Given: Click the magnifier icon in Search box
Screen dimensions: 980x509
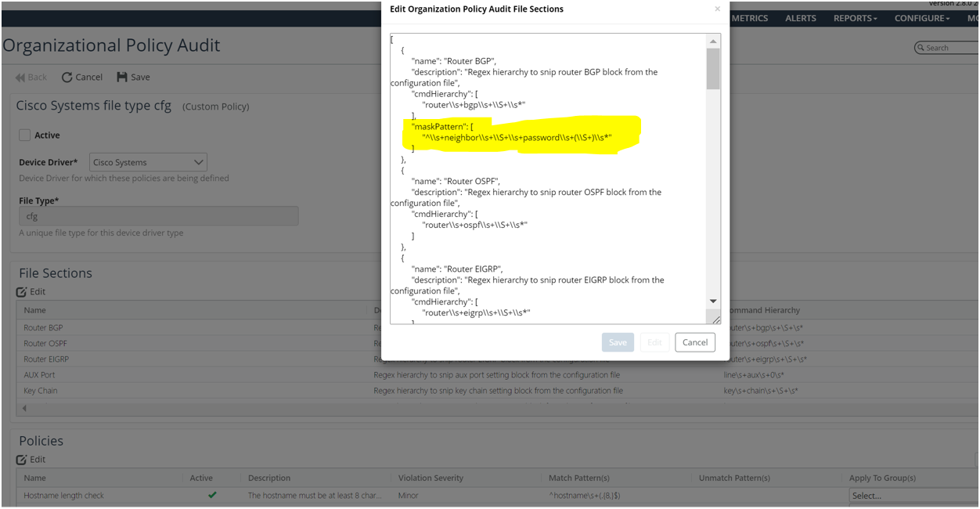Looking at the screenshot, I should click(x=921, y=48).
